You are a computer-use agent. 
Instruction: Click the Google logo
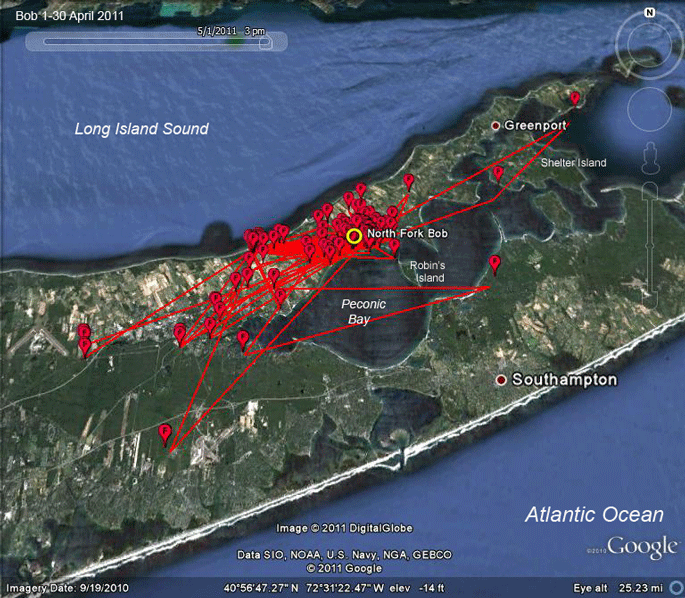[x=643, y=547]
